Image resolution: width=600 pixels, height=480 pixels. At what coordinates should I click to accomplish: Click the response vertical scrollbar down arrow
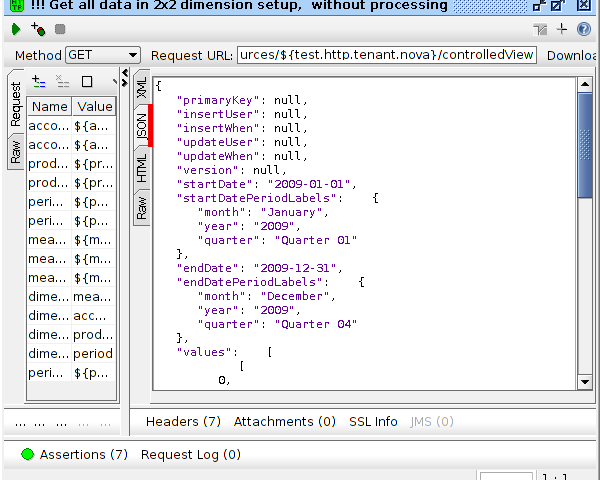click(585, 382)
